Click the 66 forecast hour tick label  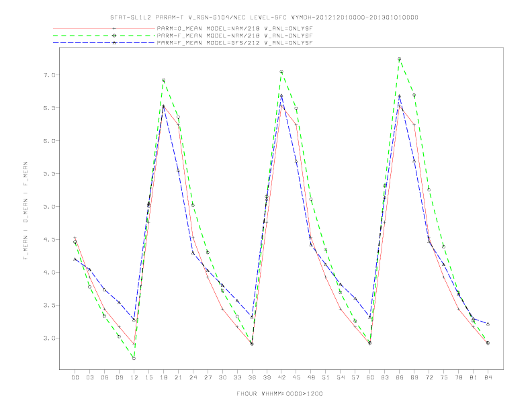click(400, 377)
